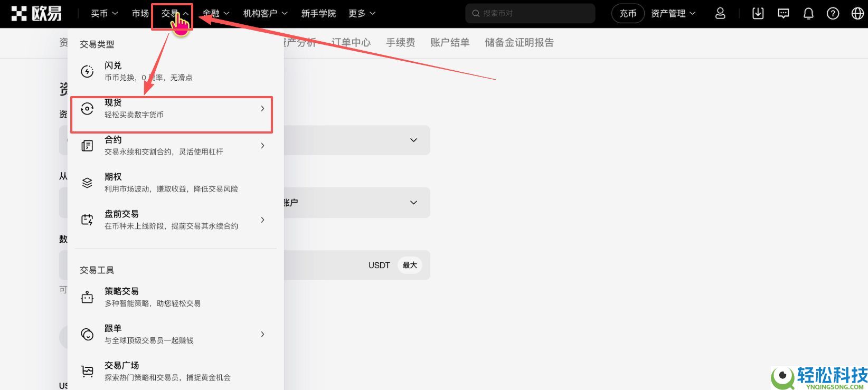This screenshot has height=390, width=868.
Task: Expand the 合约 submenu chevron
Action: tap(262, 146)
